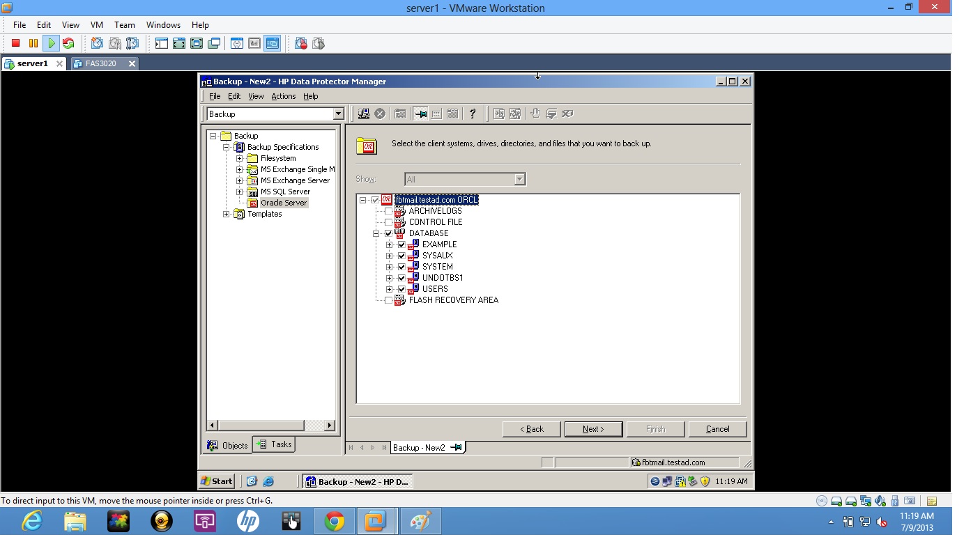Open the Actions menu

283,96
